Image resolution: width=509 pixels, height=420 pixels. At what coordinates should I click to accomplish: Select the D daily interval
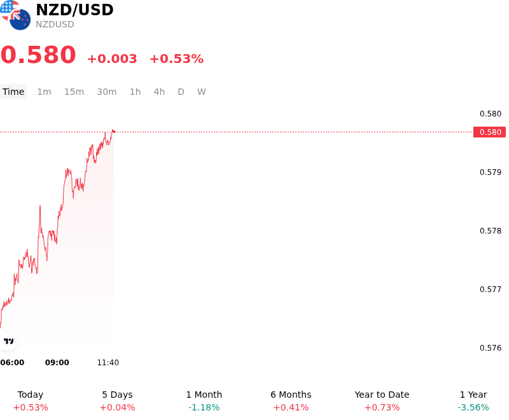[x=181, y=92]
